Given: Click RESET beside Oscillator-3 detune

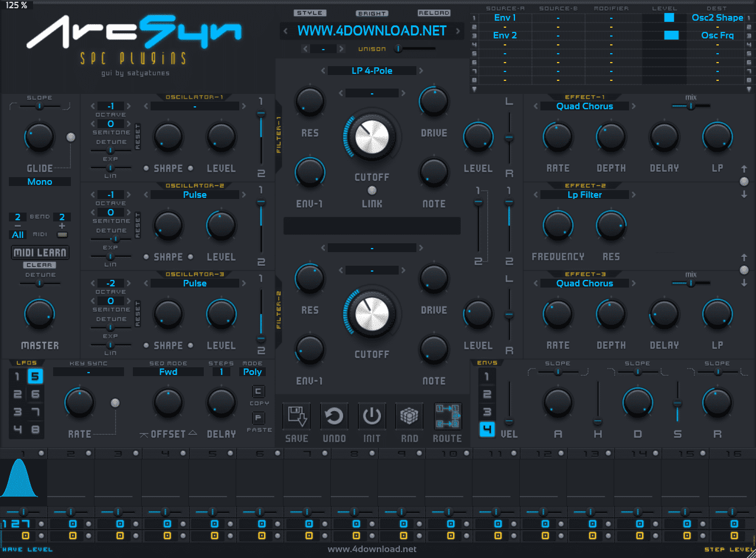Looking at the screenshot, I should [x=138, y=314].
